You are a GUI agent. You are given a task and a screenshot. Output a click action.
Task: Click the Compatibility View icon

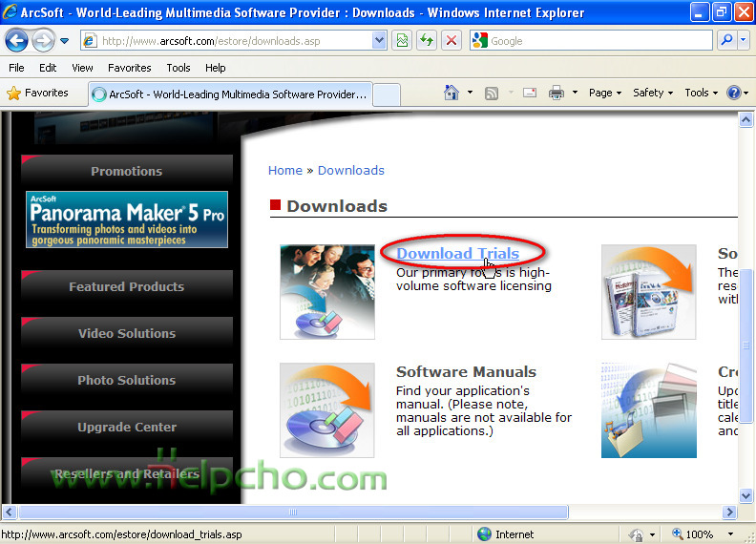(402, 41)
